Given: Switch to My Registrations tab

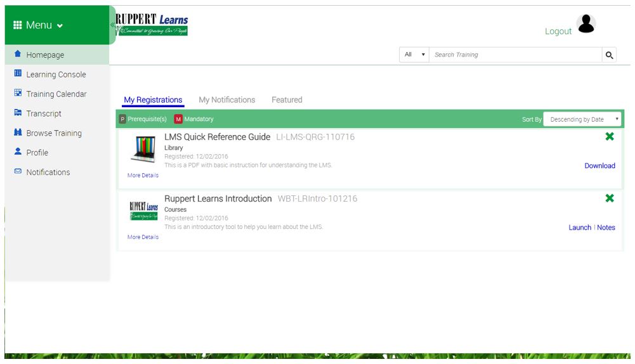Looking at the screenshot, I should 153,100.
